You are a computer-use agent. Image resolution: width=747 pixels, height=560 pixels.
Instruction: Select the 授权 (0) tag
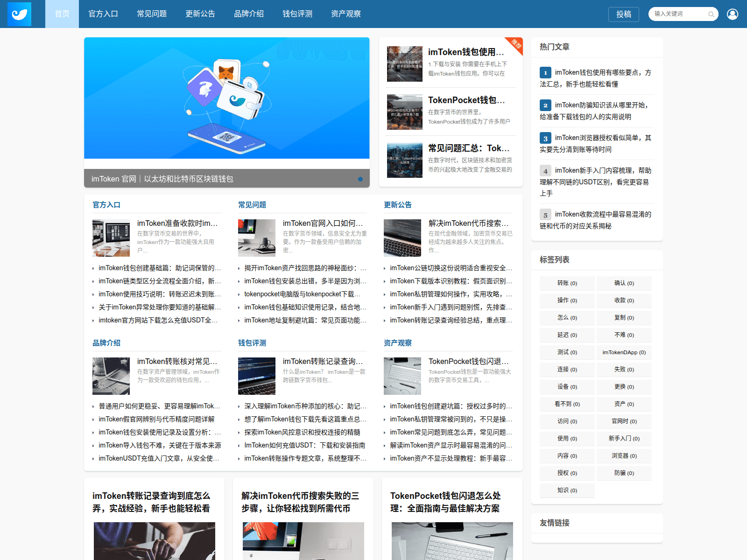point(567,473)
